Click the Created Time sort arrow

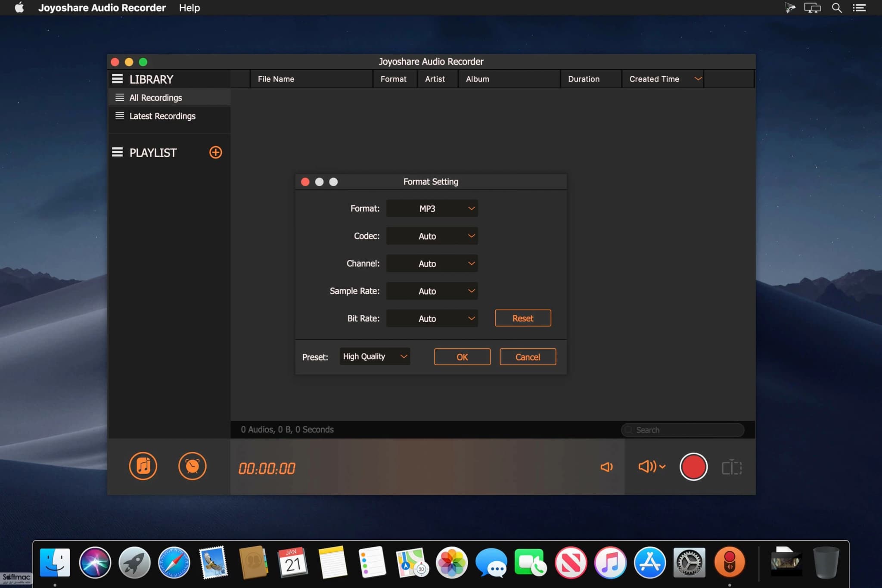click(698, 78)
